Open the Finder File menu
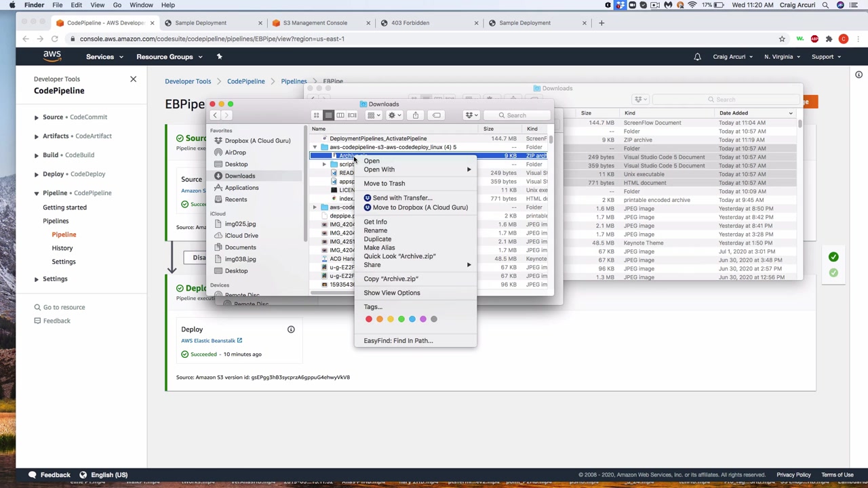 click(58, 5)
